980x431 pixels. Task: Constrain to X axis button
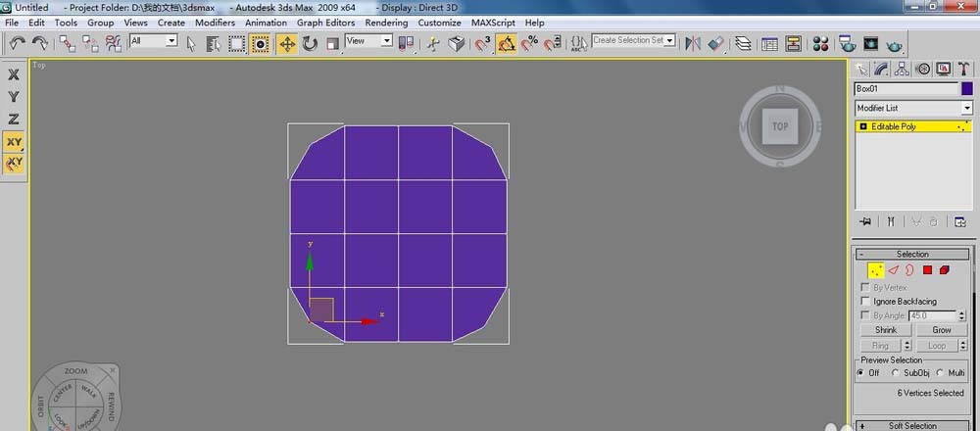coord(14,74)
